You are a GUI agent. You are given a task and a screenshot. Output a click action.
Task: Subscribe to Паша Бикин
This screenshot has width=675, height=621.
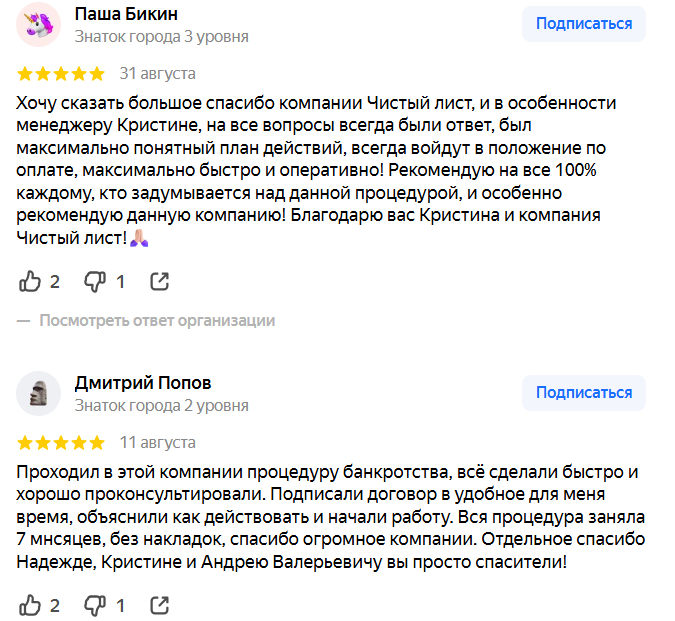[x=584, y=24]
